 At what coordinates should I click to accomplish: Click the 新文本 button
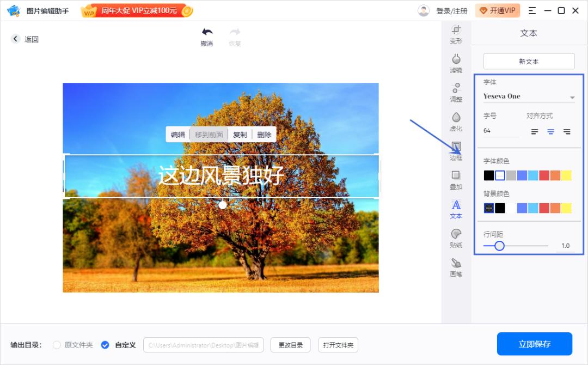(528, 61)
